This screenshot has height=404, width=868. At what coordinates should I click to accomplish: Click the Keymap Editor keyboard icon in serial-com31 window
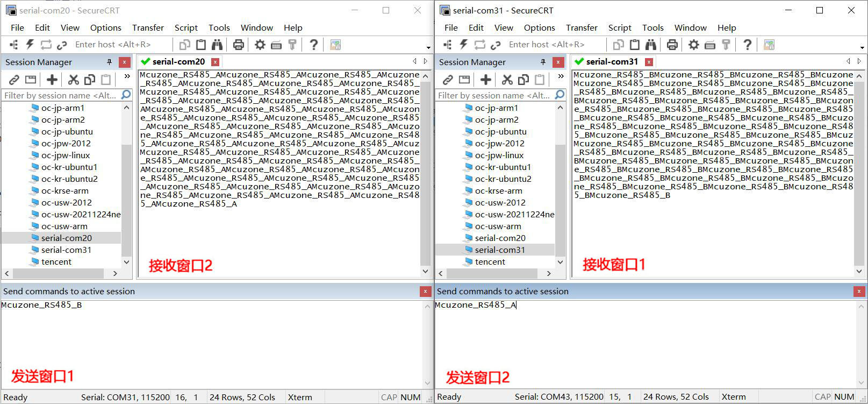710,45
